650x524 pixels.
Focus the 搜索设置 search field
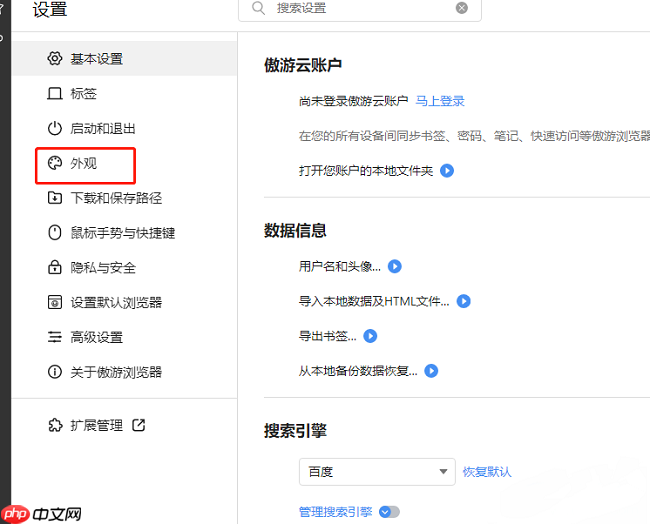(x=360, y=8)
